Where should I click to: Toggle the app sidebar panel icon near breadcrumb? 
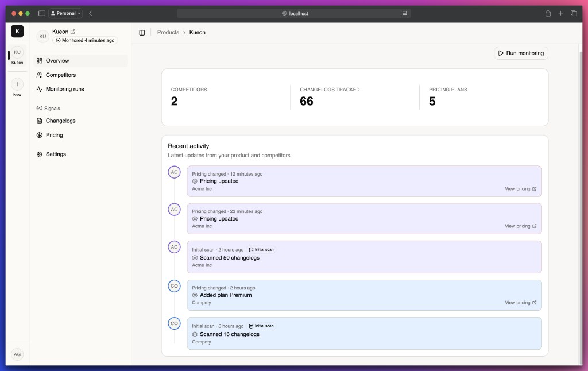point(142,33)
